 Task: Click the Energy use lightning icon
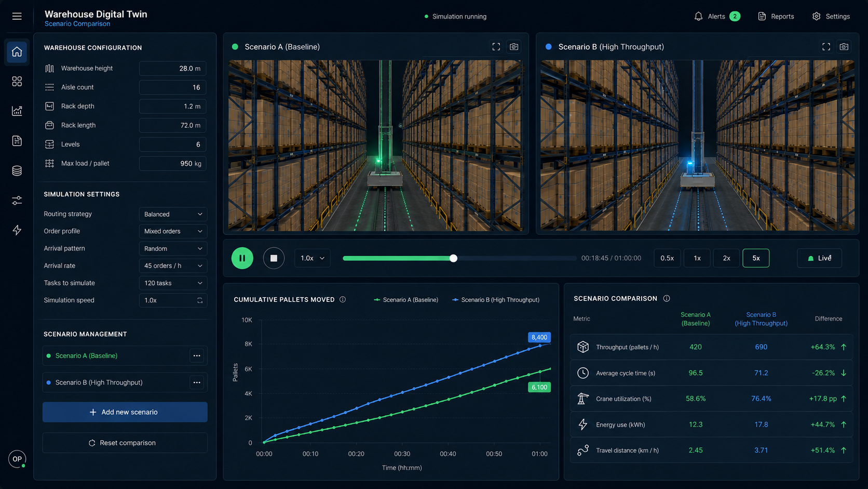(583, 425)
